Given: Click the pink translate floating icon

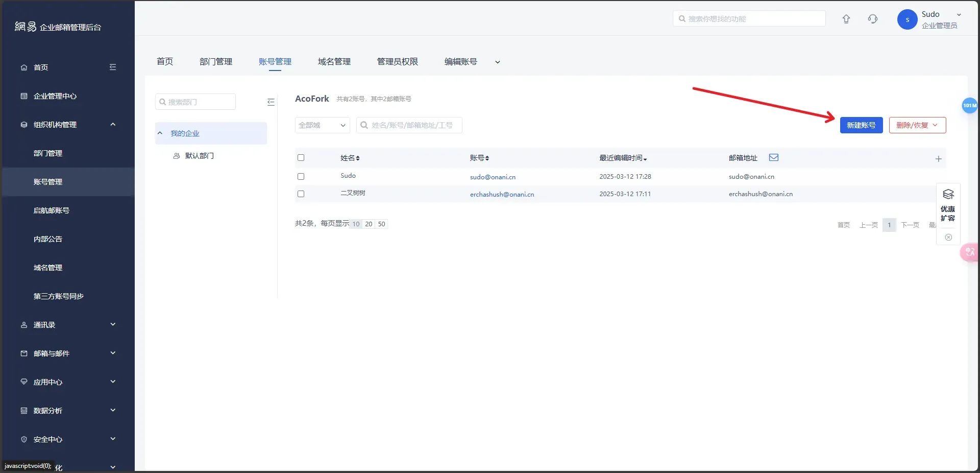Looking at the screenshot, I should [969, 252].
